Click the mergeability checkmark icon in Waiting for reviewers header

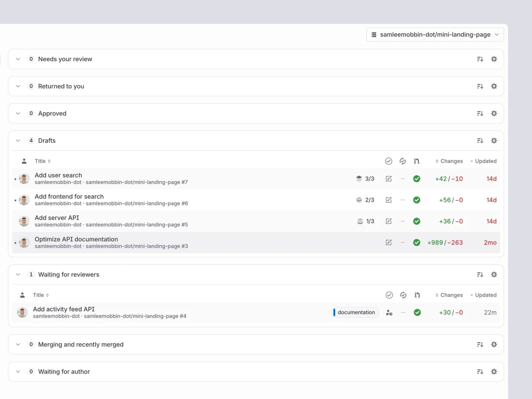pos(389,295)
